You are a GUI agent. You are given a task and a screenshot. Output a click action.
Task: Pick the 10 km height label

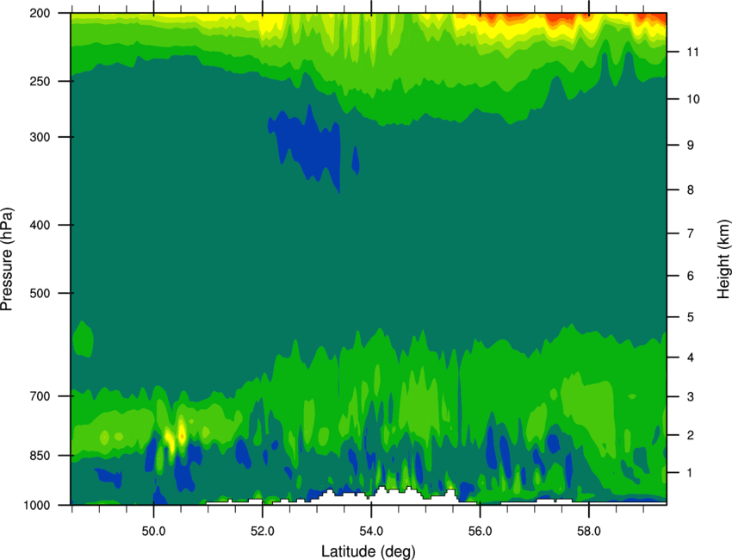point(693,99)
